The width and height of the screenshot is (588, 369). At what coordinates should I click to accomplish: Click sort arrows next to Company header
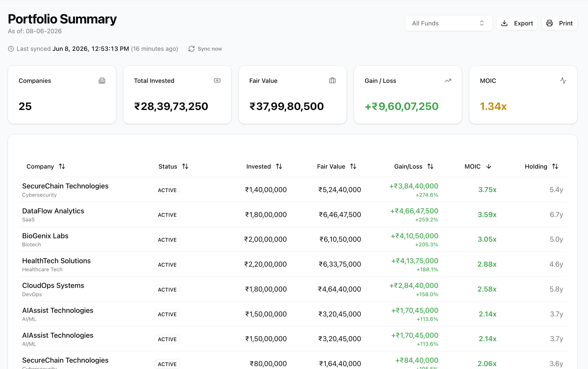click(62, 166)
